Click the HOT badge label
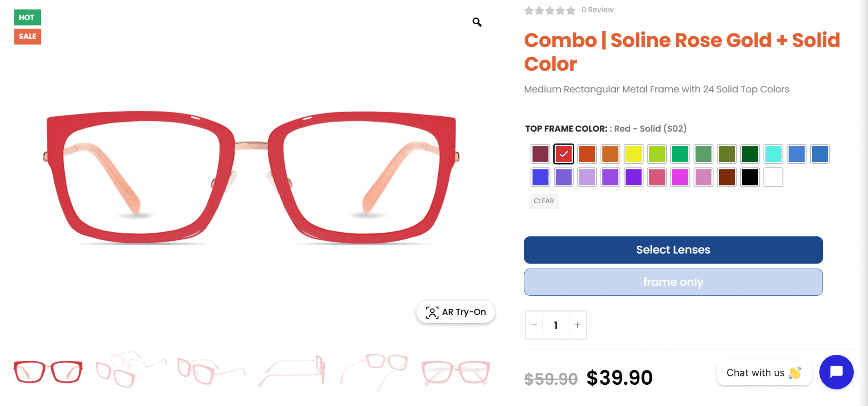The height and width of the screenshot is (406, 868). 27,17
